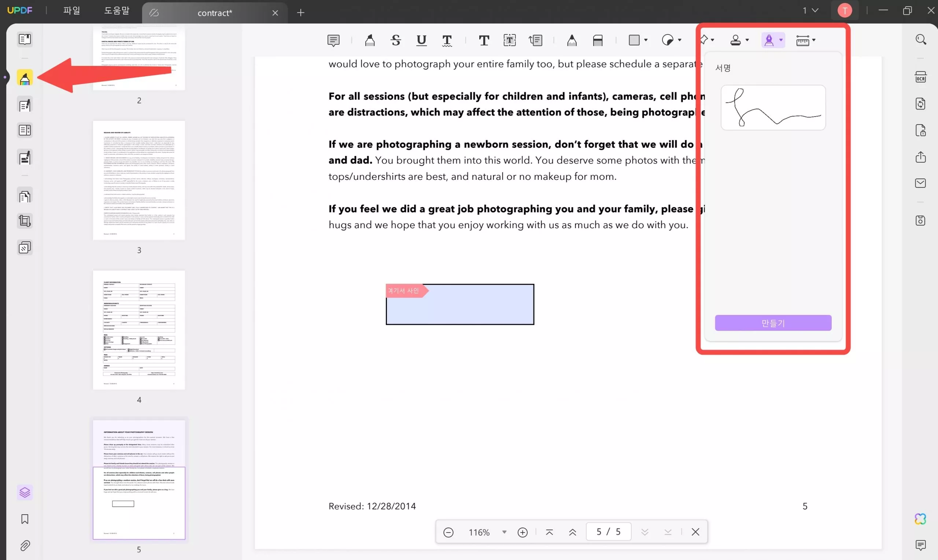This screenshot has width=938, height=560.
Task: Open the window count 1 dropdown
Action: pyautogui.click(x=810, y=11)
